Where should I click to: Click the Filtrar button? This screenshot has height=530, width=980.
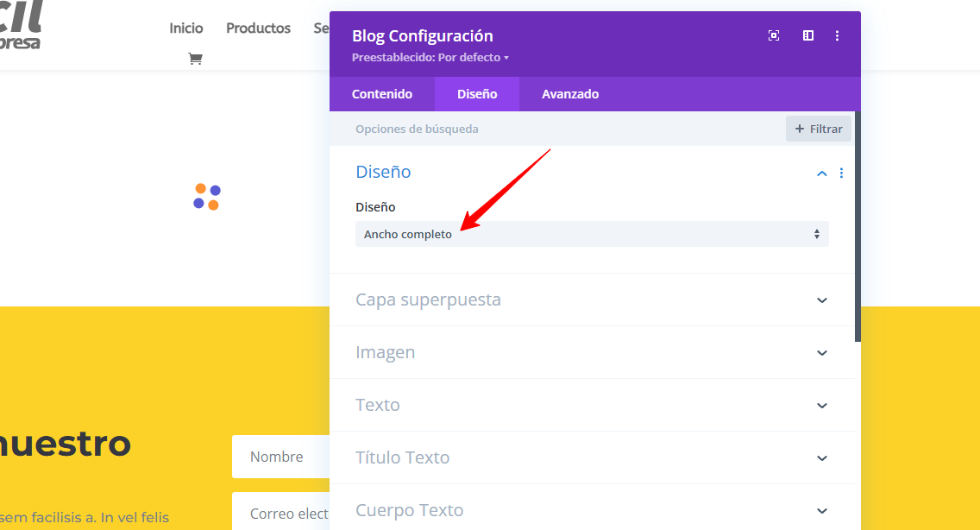(818, 129)
